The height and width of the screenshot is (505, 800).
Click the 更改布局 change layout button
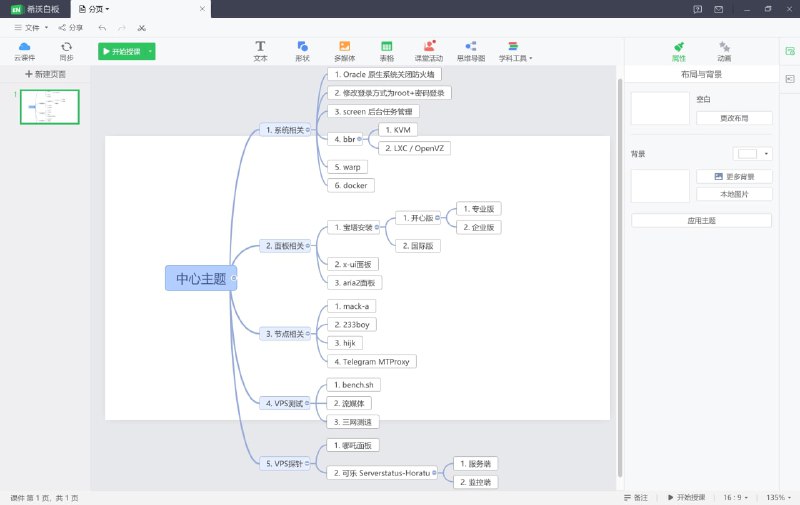pyautogui.click(x=734, y=118)
